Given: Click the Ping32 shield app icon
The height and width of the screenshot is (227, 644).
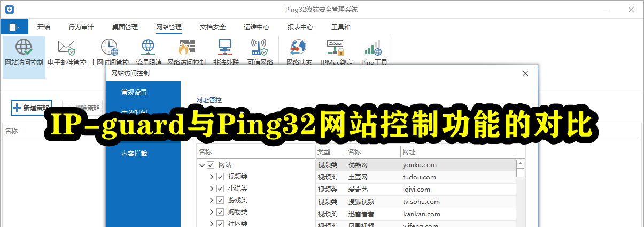Looking at the screenshot, I should click(9, 10).
